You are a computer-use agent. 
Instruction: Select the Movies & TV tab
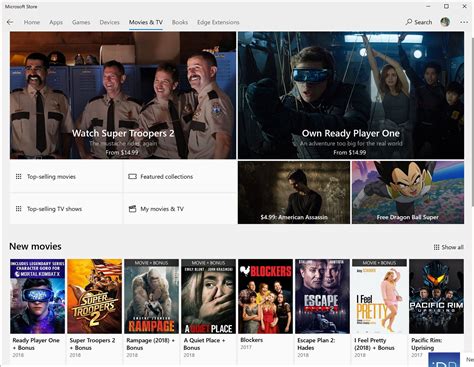pyautogui.click(x=146, y=22)
